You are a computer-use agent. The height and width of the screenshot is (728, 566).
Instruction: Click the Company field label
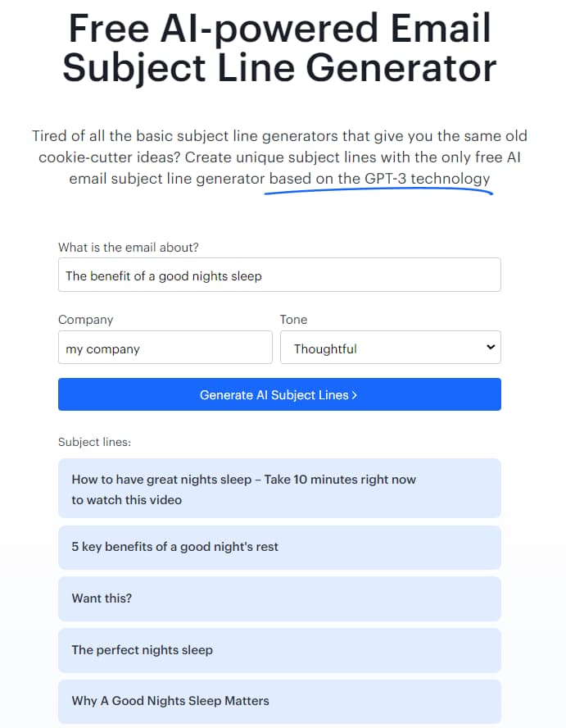tap(86, 320)
